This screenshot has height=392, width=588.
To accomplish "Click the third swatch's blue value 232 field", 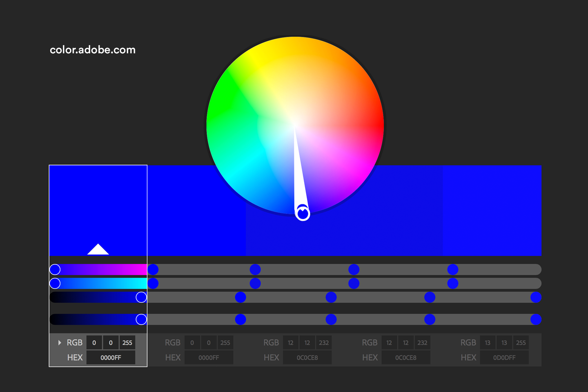I will [x=324, y=343].
